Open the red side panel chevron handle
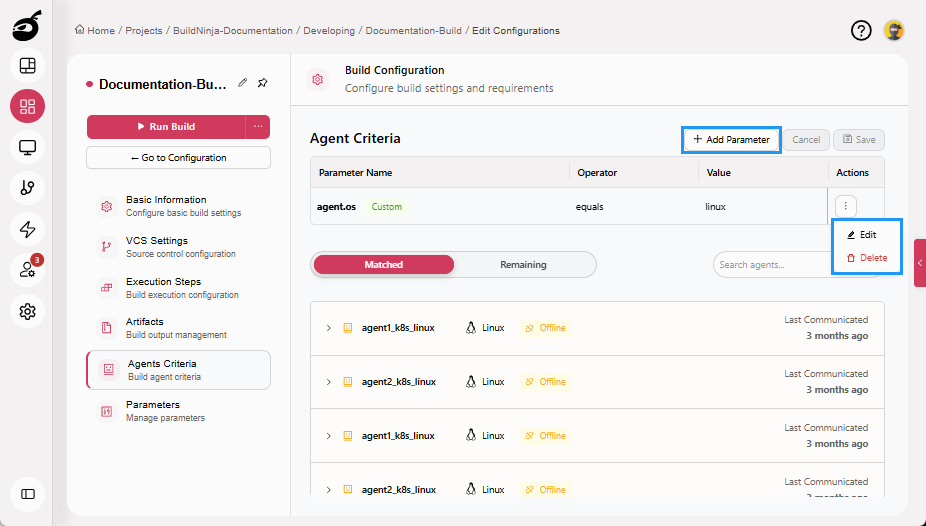The height and width of the screenshot is (526, 926). [920, 263]
